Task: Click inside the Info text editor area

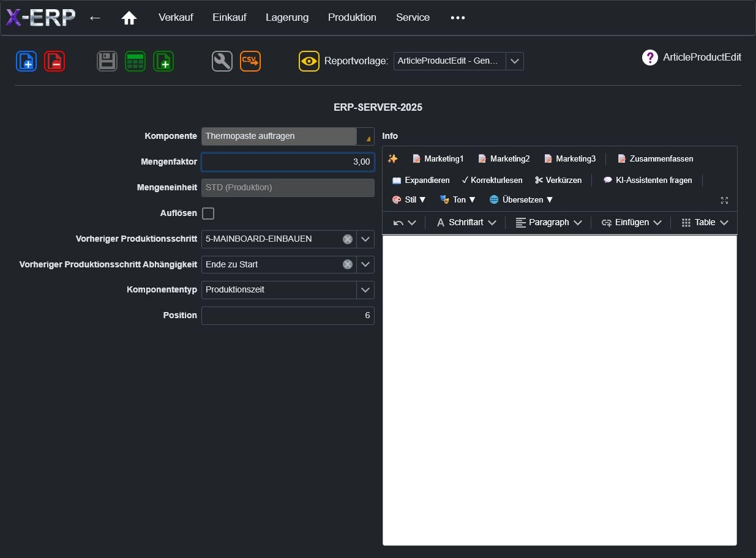Action: pos(560,390)
